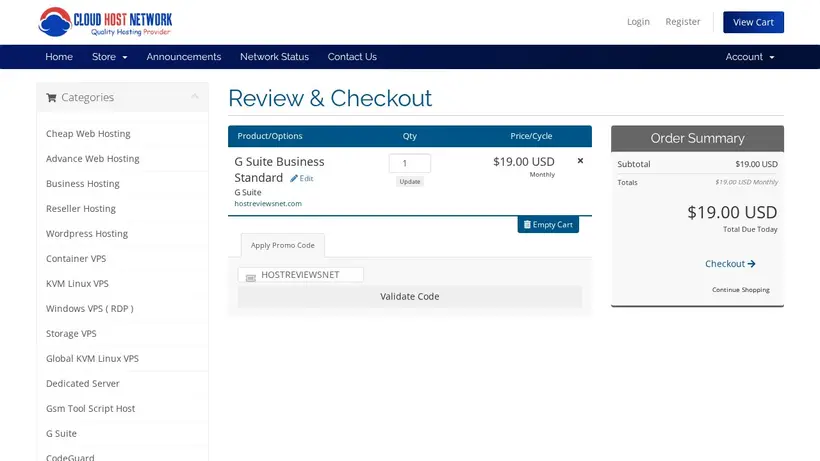This screenshot has height=461, width=820.
Task: Collapse the Categories panel chevron
Action: pyautogui.click(x=195, y=97)
